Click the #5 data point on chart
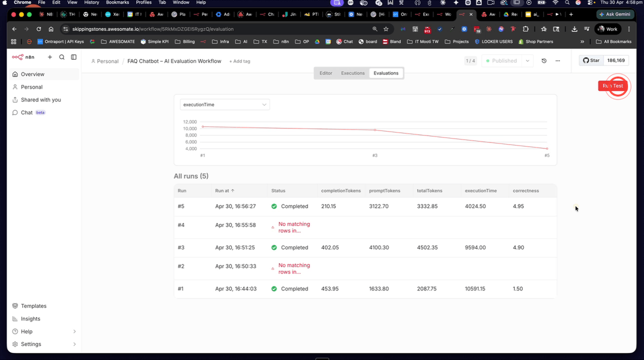 (547, 148)
